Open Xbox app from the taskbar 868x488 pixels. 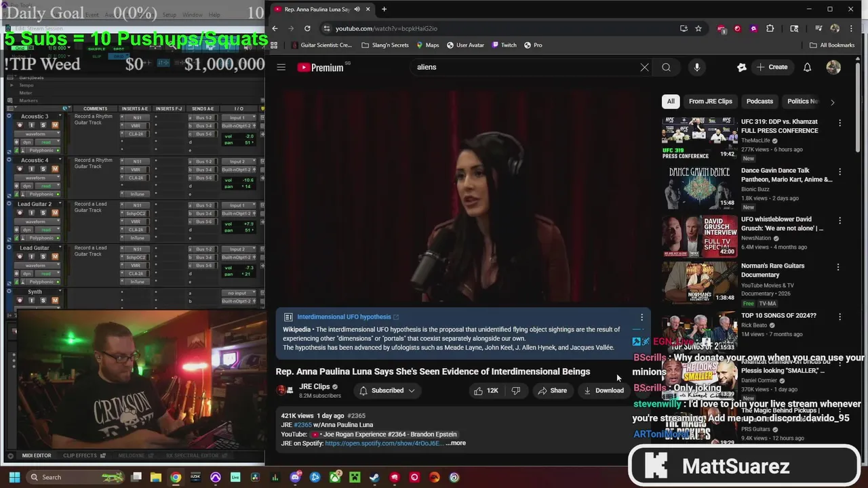(x=335, y=477)
